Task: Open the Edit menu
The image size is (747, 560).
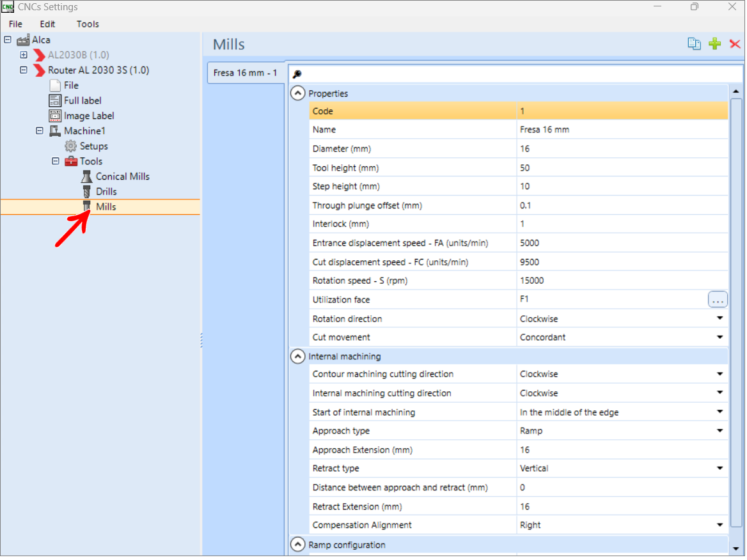Action: point(47,24)
